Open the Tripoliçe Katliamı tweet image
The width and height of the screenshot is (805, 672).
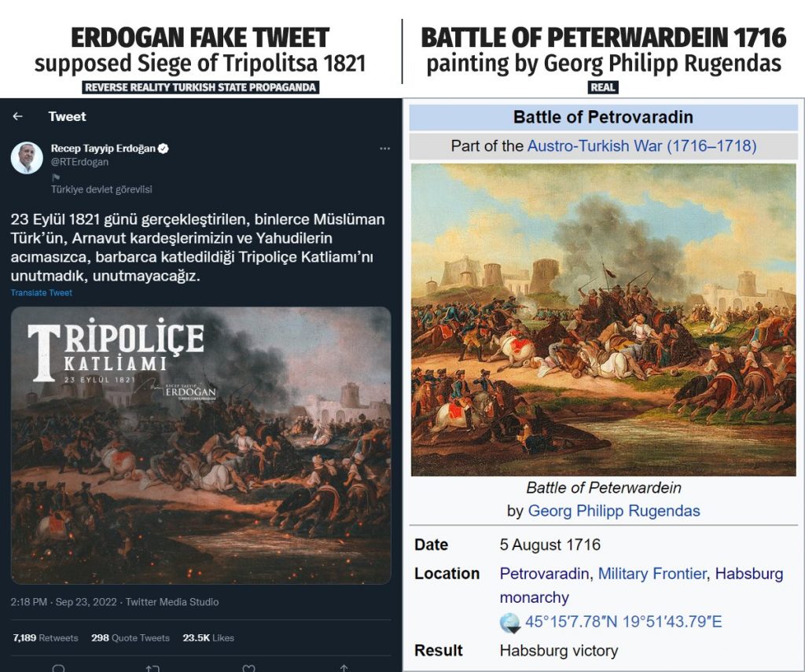coord(201,445)
